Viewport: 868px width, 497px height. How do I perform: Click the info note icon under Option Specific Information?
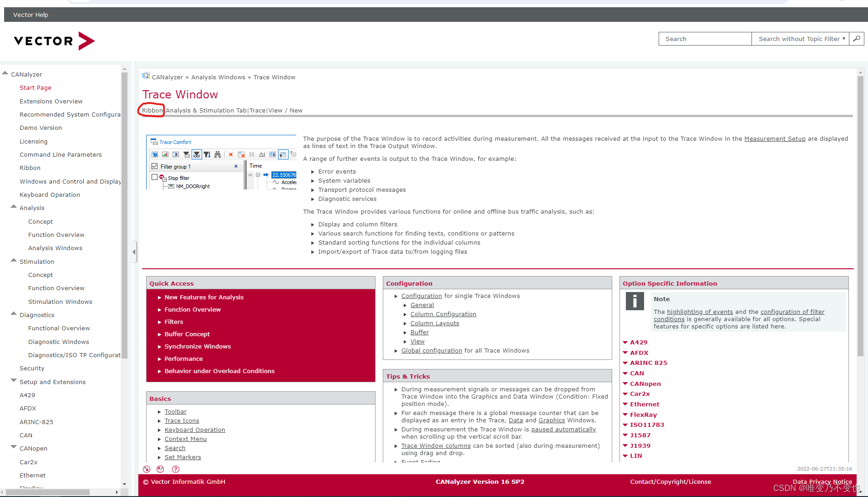635,301
